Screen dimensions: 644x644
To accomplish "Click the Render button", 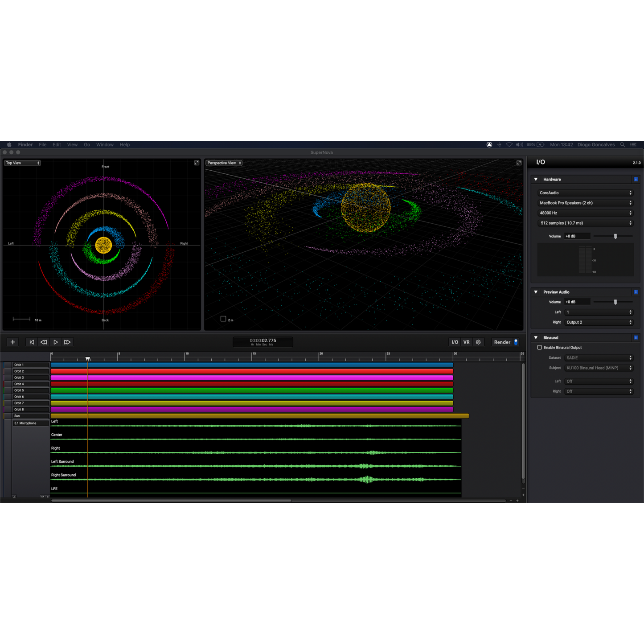I will (x=502, y=342).
